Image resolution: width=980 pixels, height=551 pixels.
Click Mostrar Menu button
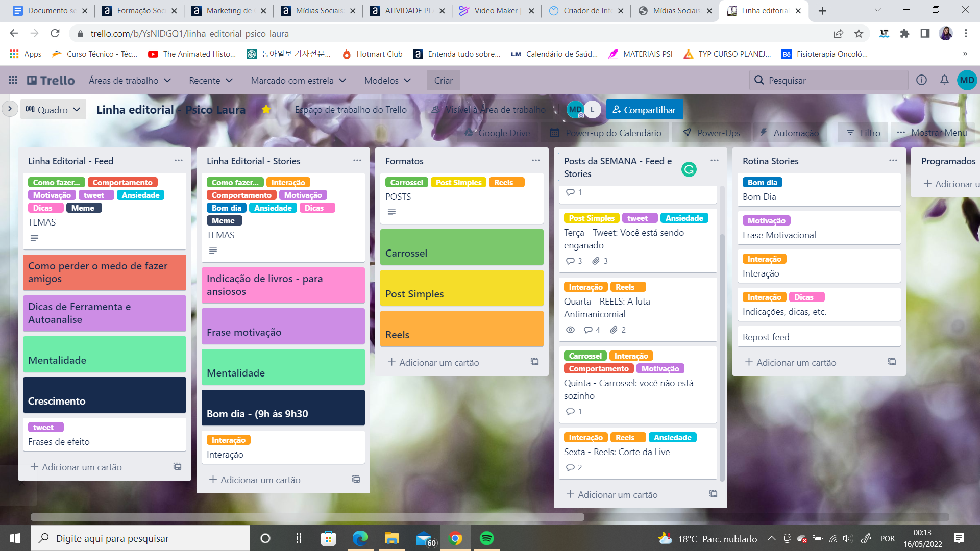click(932, 133)
